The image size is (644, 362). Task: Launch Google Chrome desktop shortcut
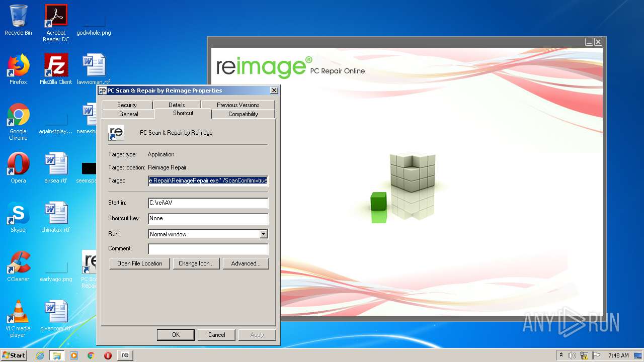click(x=18, y=122)
